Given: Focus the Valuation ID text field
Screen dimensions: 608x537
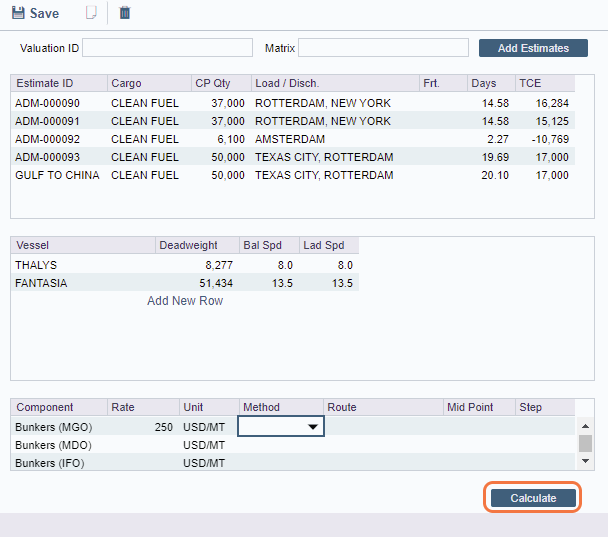Looking at the screenshot, I should coord(167,48).
